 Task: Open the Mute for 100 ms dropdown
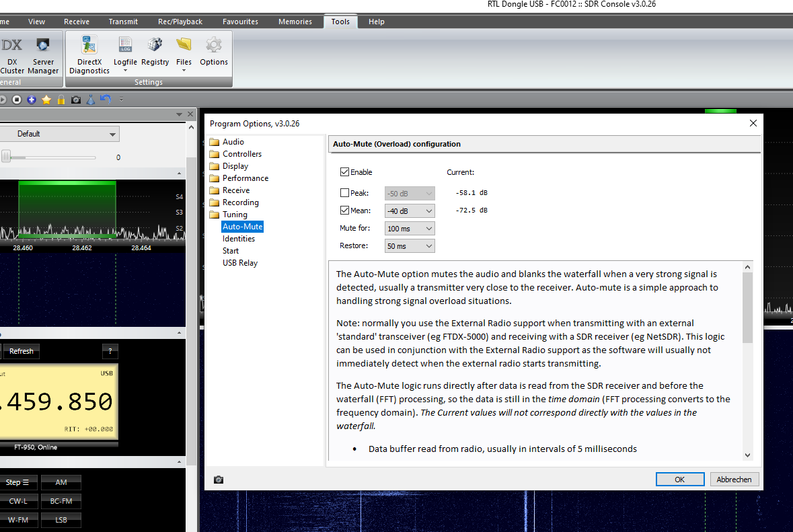[x=410, y=229]
